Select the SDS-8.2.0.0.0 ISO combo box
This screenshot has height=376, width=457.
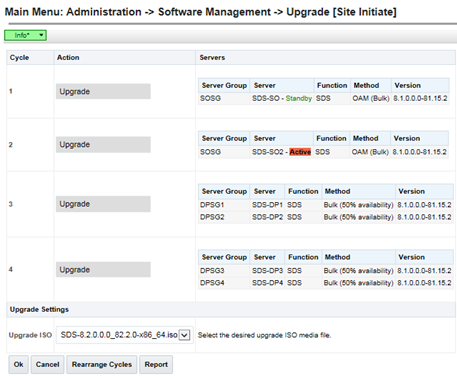[125, 335]
